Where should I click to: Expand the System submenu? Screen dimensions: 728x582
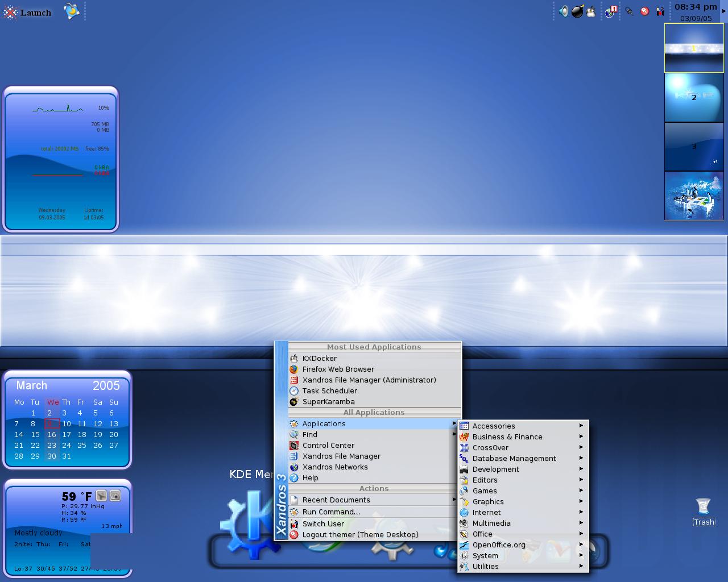click(x=523, y=556)
